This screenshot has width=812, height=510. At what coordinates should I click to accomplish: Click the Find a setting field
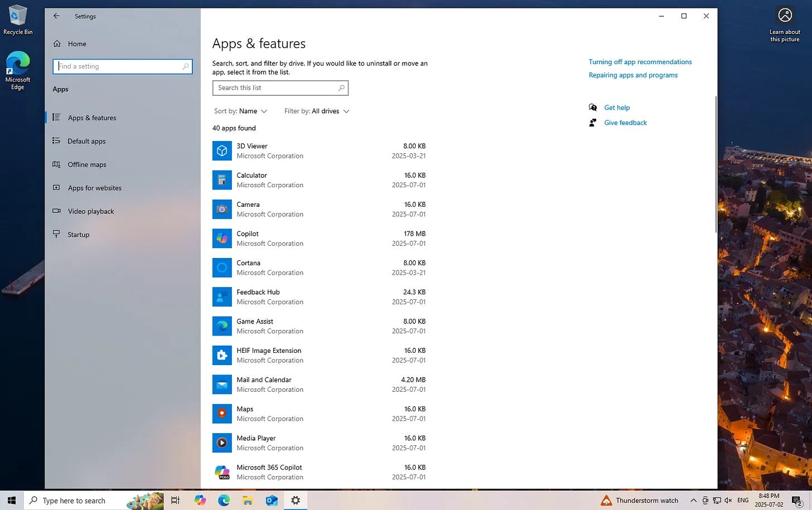point(123,66)
